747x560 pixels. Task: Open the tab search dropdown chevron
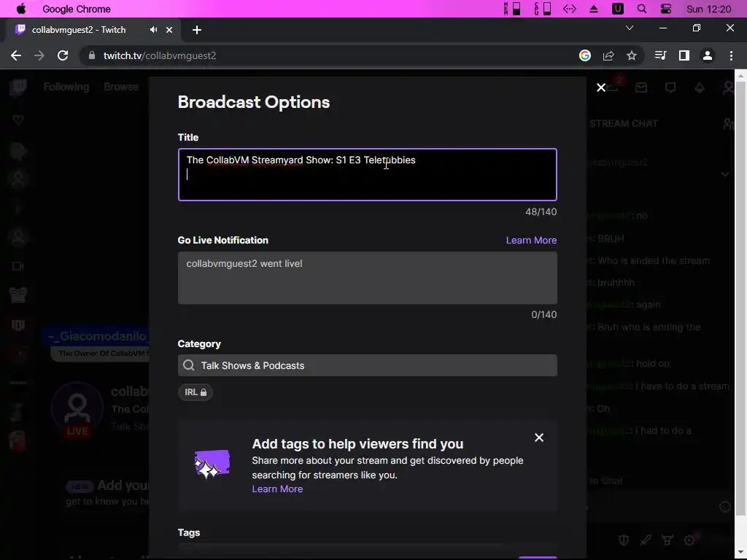pos(630,28)
